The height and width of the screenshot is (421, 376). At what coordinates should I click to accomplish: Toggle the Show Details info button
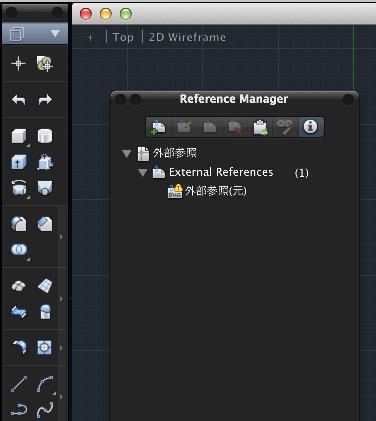click(x=311, y=127)
